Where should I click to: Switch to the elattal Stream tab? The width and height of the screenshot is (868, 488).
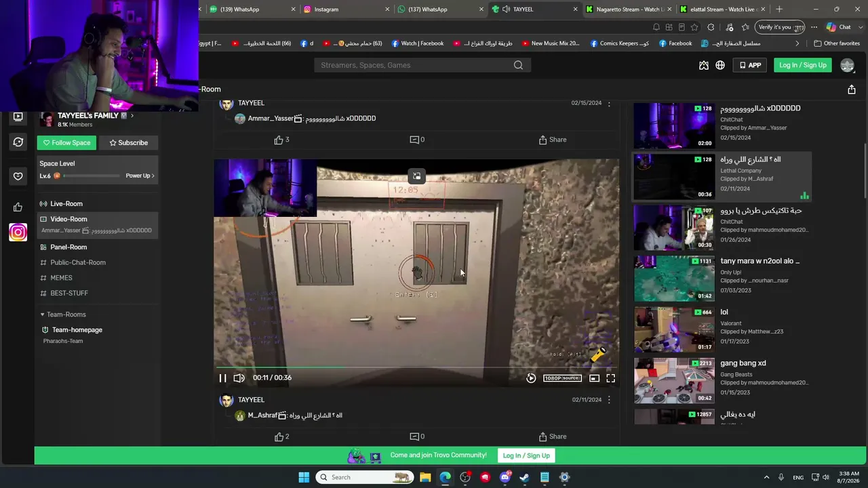pyautogui.click(x=721, y=9)
